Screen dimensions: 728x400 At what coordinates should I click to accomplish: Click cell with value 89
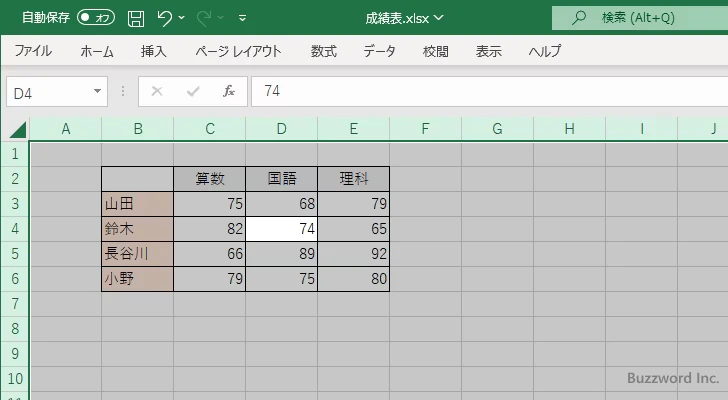281,254
